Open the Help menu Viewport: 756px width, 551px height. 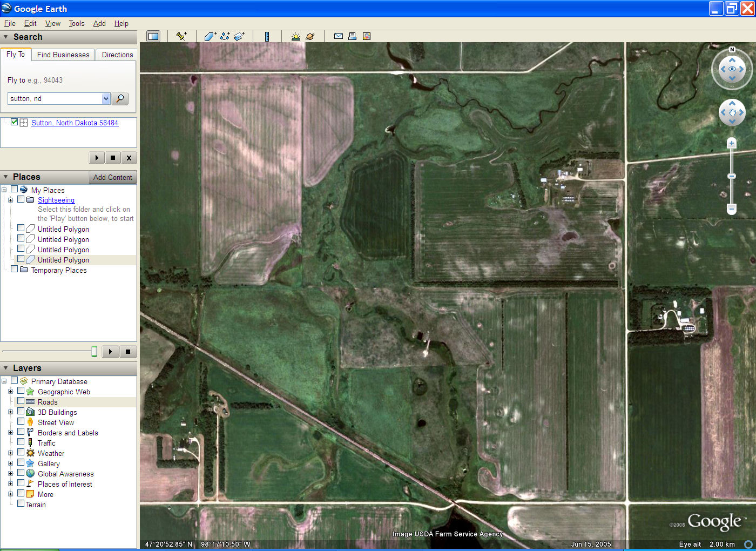pos(122,23)
